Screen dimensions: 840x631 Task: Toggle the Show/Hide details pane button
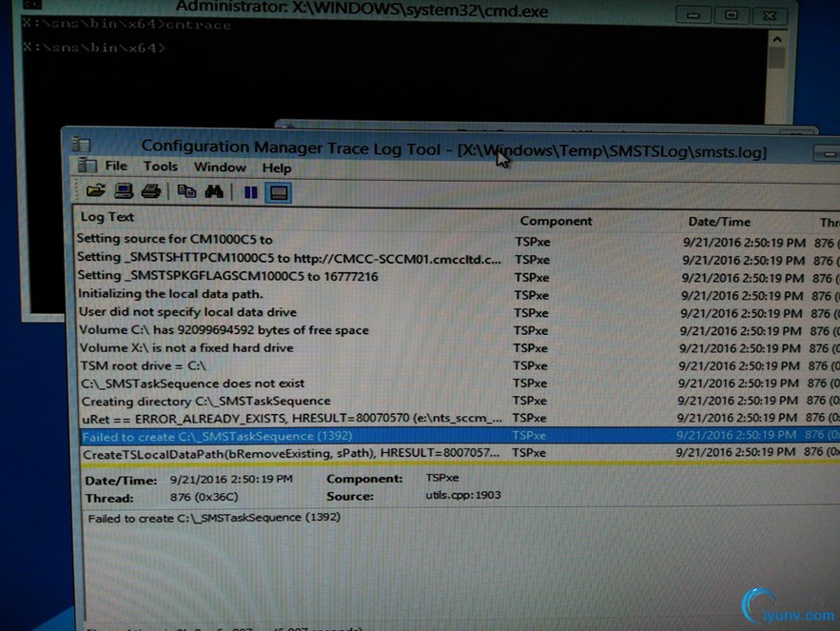(279, 193)
